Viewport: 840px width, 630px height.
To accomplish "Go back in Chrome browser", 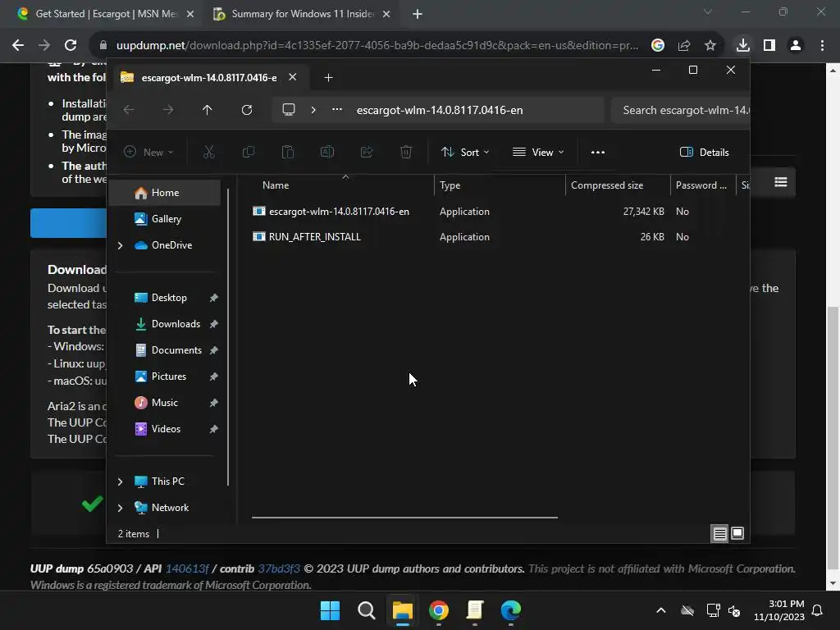I will pos(18,46).
